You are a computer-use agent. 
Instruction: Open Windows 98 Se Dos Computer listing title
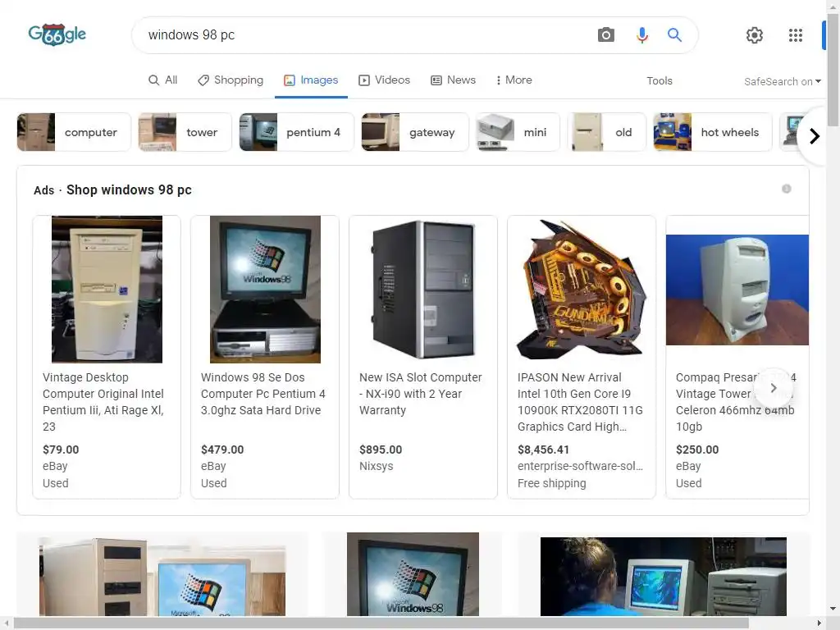pyautogui.click(x=263, y=394)
